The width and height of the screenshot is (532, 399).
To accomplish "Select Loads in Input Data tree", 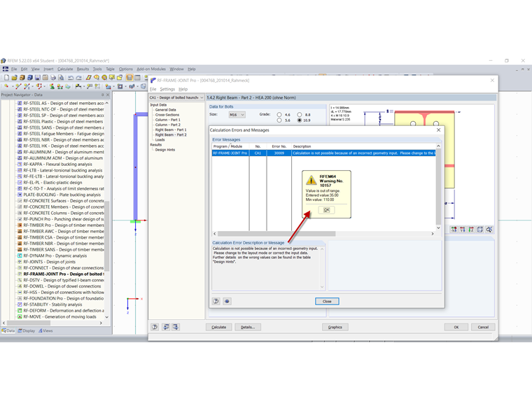I will tap(160, 140).
